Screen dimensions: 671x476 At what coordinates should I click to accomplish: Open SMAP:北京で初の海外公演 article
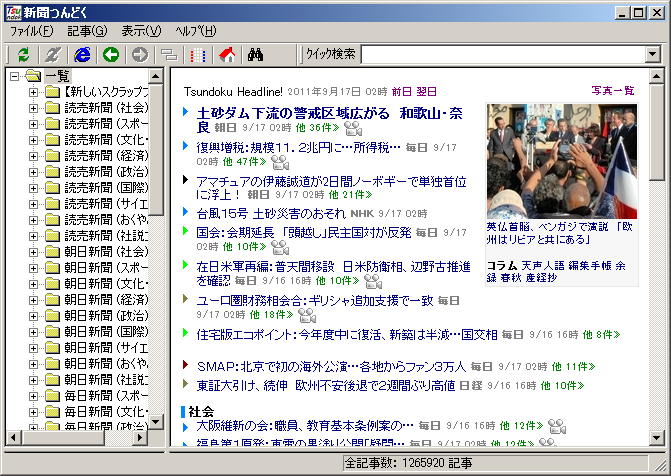331,366
